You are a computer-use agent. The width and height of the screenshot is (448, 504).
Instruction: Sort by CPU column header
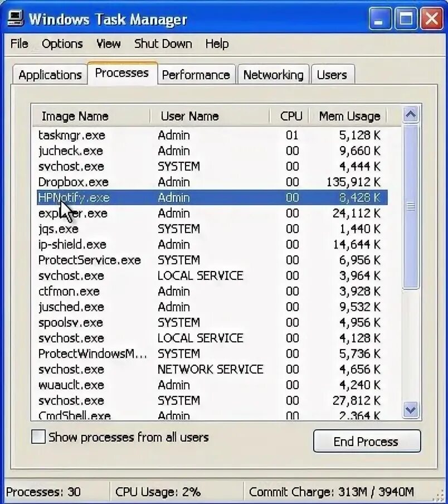click(289, 116)
